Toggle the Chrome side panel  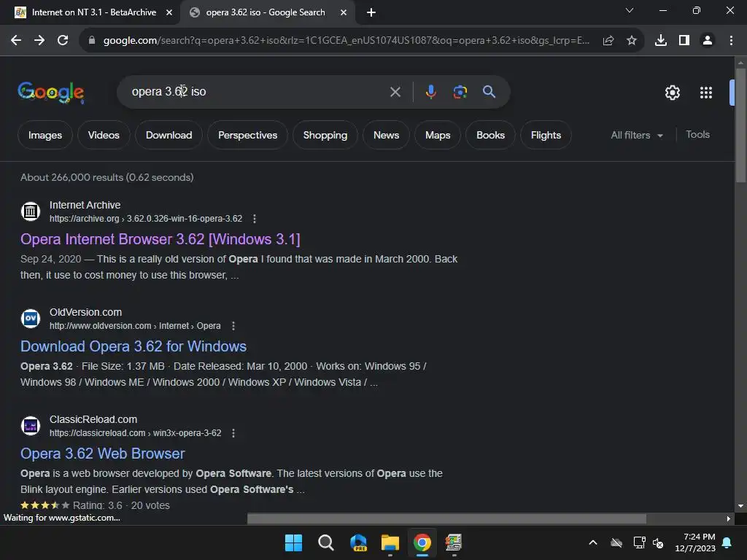pos(684,41)
